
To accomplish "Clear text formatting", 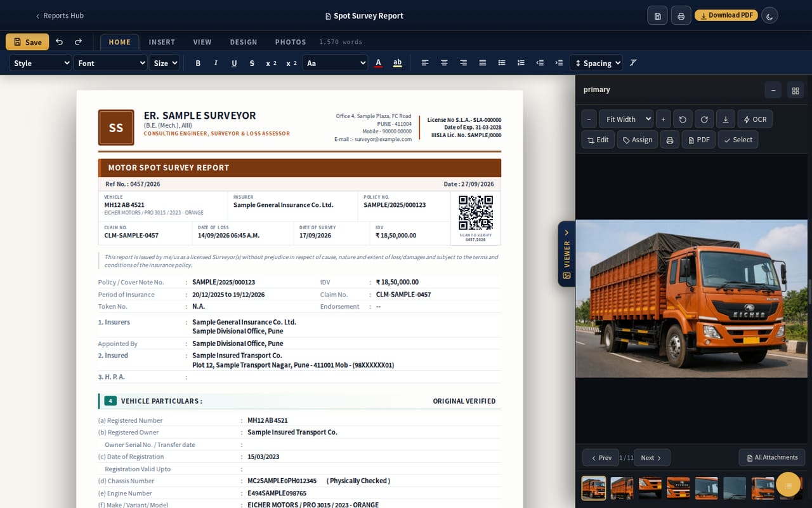I will tap(633, 63).
